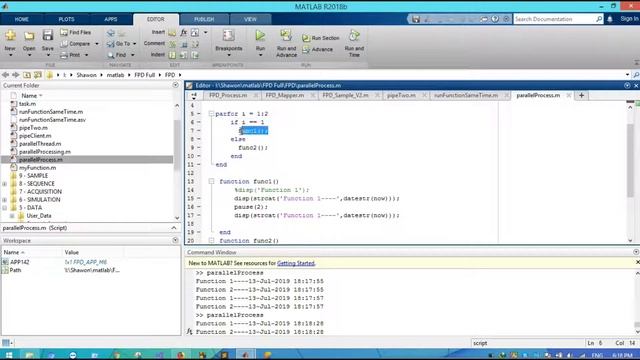This screenshot has width=640, height=360.
Task: Open dropdown arrow beside Go To
Action: coord(135,44)
